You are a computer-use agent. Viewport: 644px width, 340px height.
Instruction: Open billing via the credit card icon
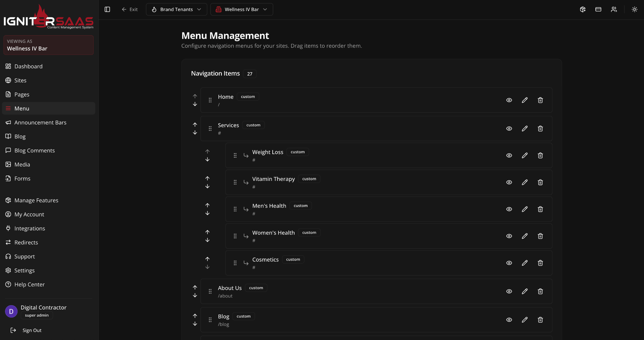tap(598, 9)
